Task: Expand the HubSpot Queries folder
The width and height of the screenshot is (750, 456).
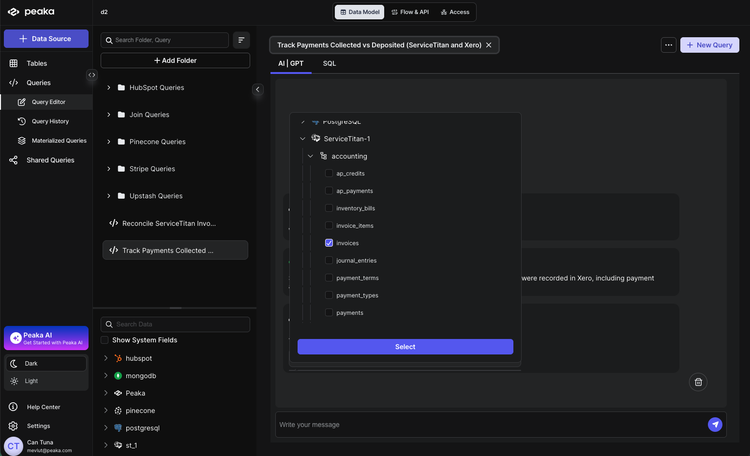Action: click(x=109, y=88)
